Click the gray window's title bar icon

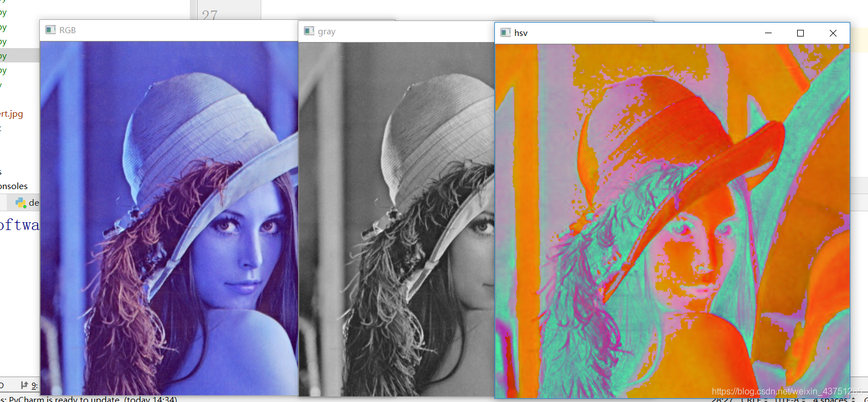point(308,31)
